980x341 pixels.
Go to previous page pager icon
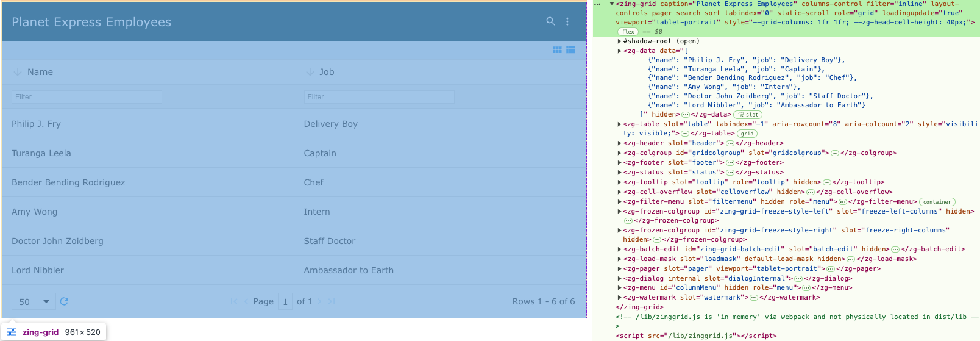246,301
